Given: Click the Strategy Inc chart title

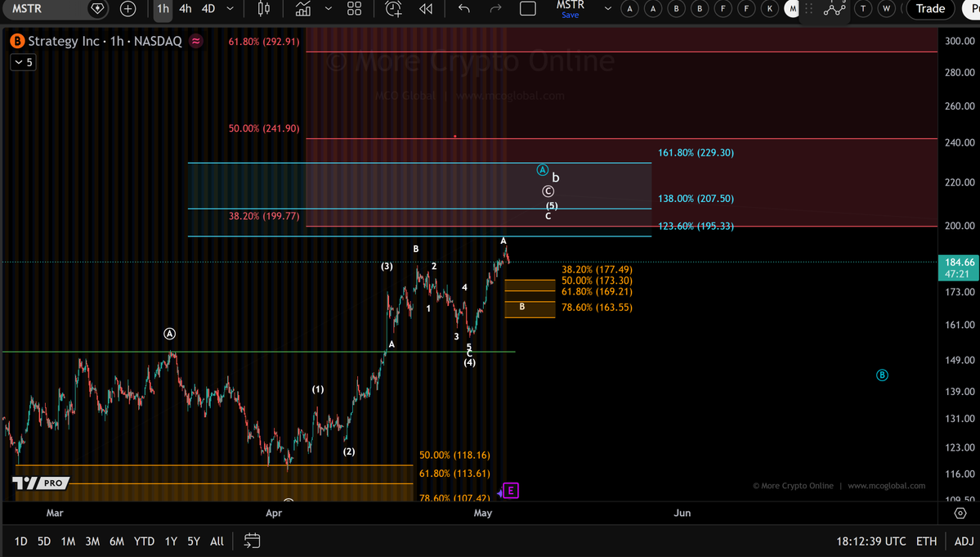Looking at the screenshot, I should [105, 41].
